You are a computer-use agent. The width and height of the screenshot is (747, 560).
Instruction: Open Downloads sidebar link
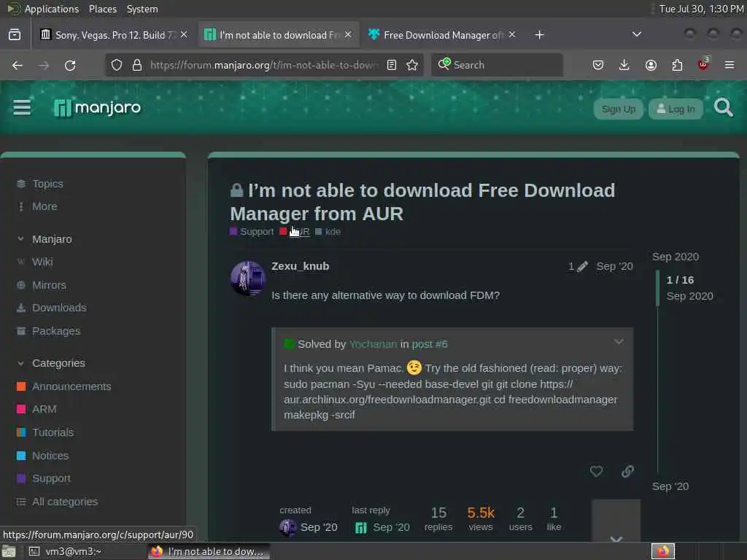(x=59, y=308)
